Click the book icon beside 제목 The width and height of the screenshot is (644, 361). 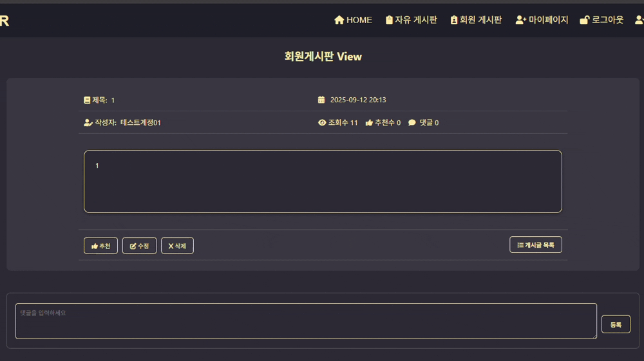coord(87,100)
